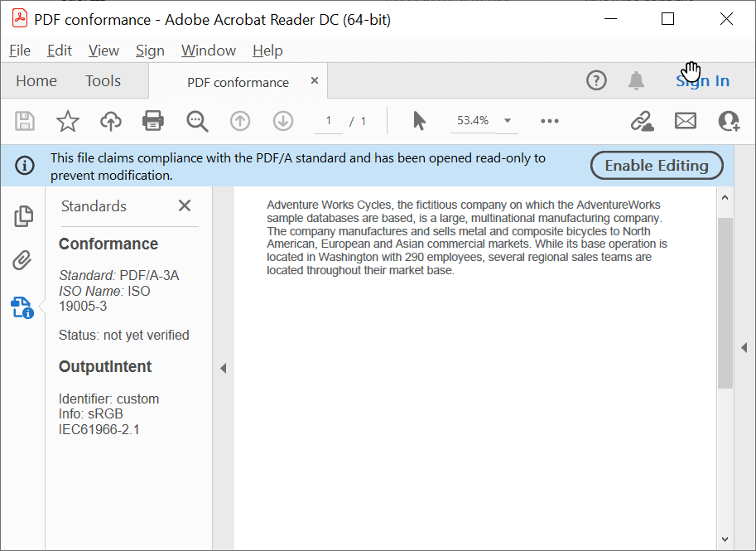Click the Conformance heading
The height and width of the screenshot is (551, 756).
[x=108, y=244]
